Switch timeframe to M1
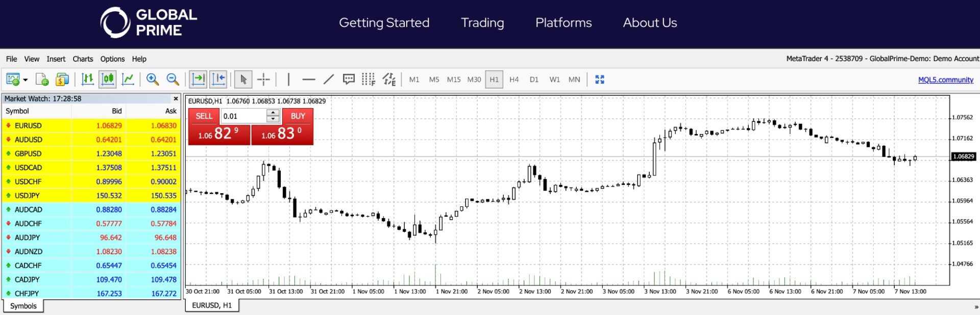Image resolution: width=980 pixels, height=315 pixels. pos(414,80)
